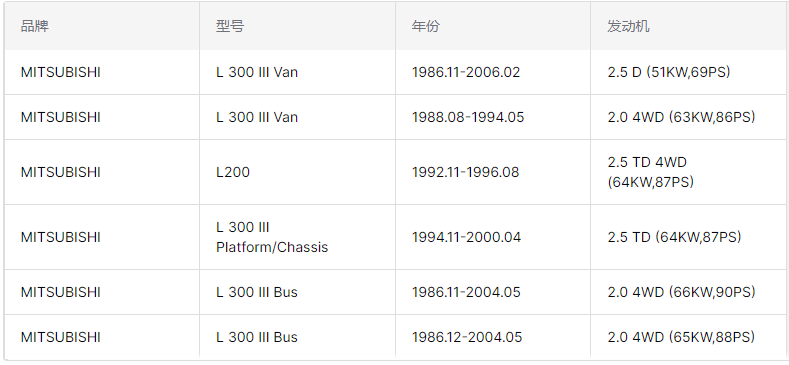Viewport: 789px width, 365px height.
Task: Select the L200 model cell
Action: point(233,172)
